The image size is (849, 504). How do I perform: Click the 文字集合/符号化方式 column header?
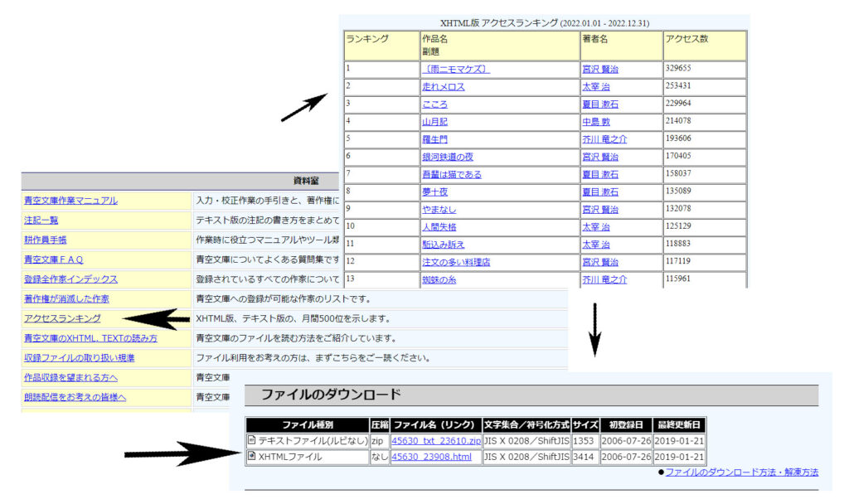pyautogui.click(x=526, y=425)
